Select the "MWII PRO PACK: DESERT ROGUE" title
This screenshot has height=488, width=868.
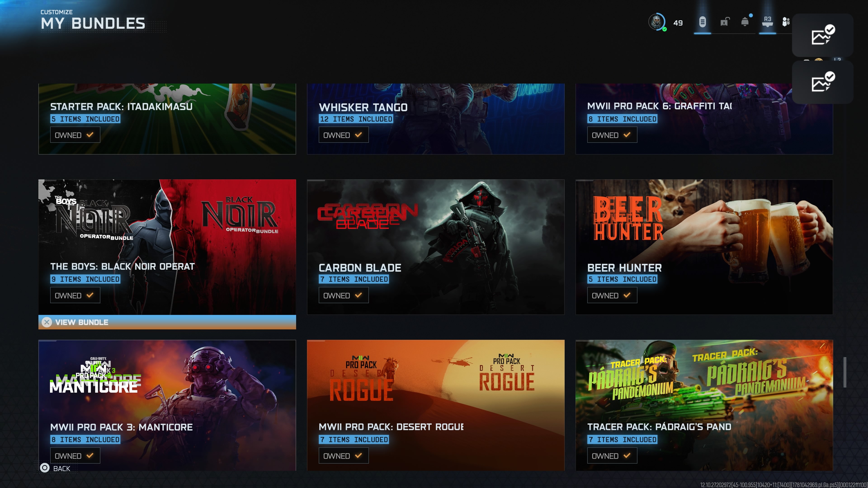[x=391, y=427]
